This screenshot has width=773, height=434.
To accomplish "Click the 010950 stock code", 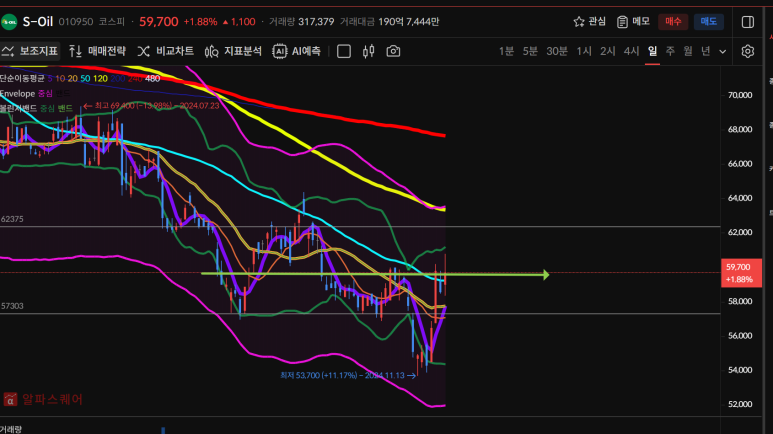I will click(75, 22).
